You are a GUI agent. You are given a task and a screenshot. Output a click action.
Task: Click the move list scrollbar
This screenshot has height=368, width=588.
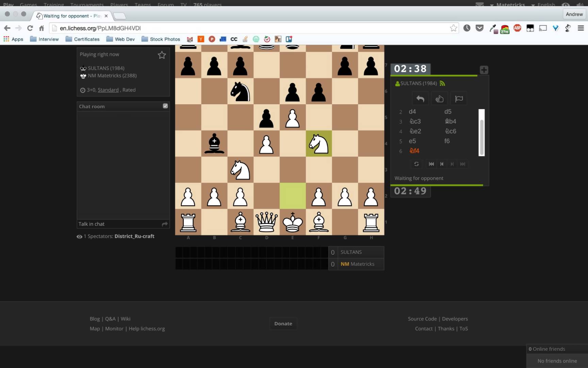coord(481,133)
